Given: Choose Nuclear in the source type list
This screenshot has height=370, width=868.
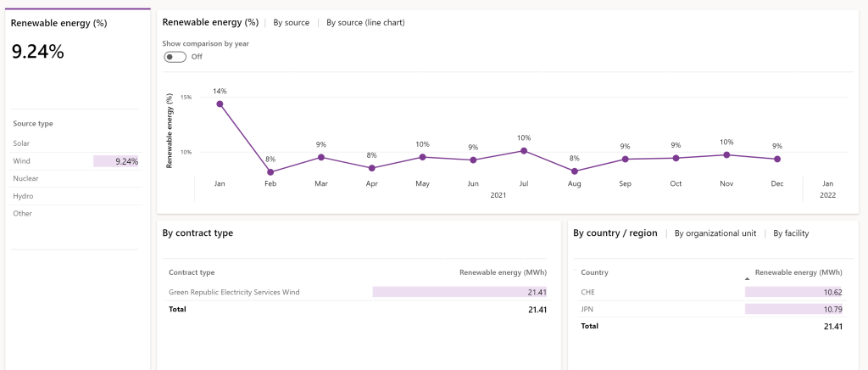Looking at the screenshot, I should [x=25, y=178].
